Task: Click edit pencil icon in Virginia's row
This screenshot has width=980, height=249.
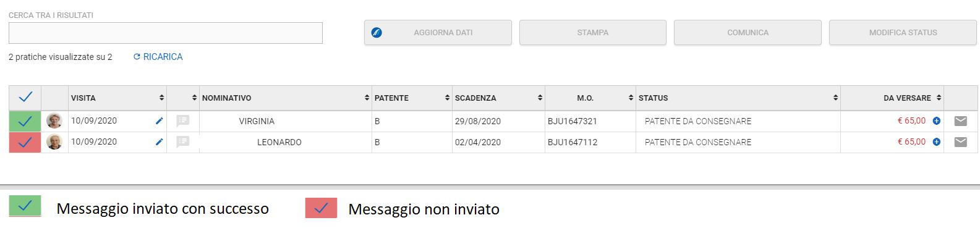Action: click(x=159, y=121)
